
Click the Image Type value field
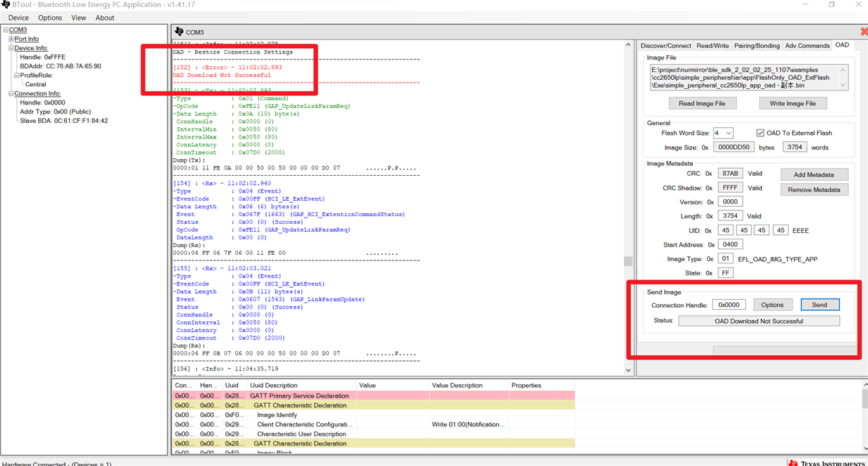coord(725,258)
